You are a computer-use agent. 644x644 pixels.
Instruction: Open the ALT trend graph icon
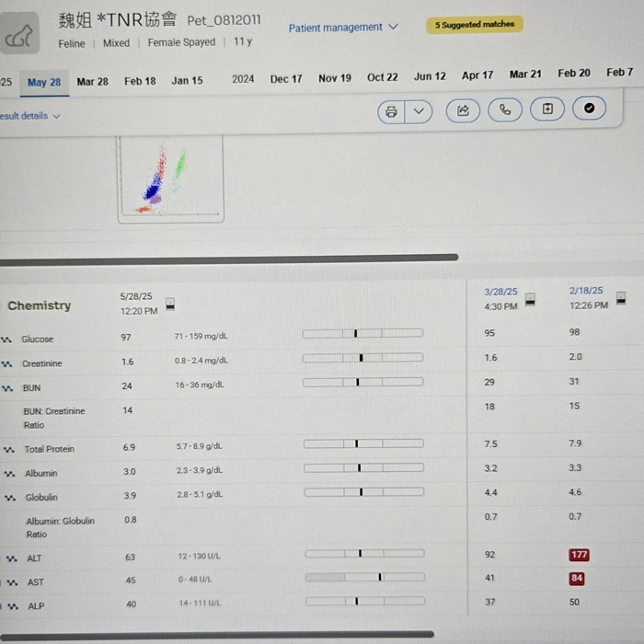pos(11,558)
